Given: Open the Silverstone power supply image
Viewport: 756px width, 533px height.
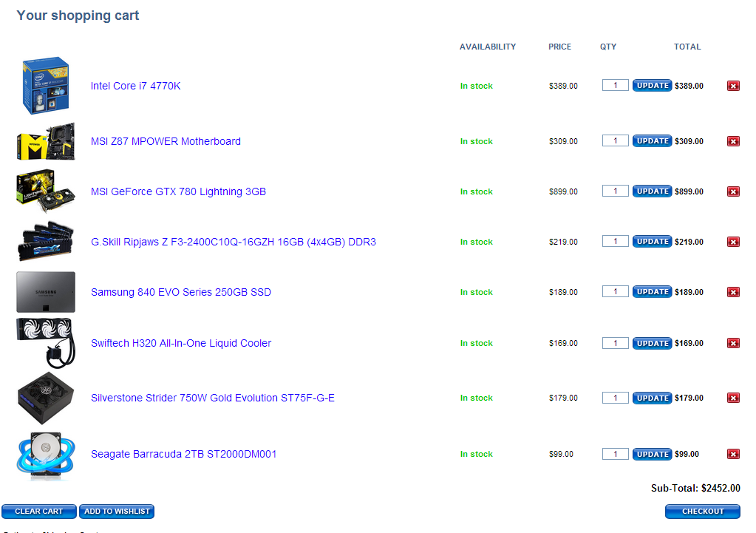Looking at the screenshot, I should click(x=46, y=398).
